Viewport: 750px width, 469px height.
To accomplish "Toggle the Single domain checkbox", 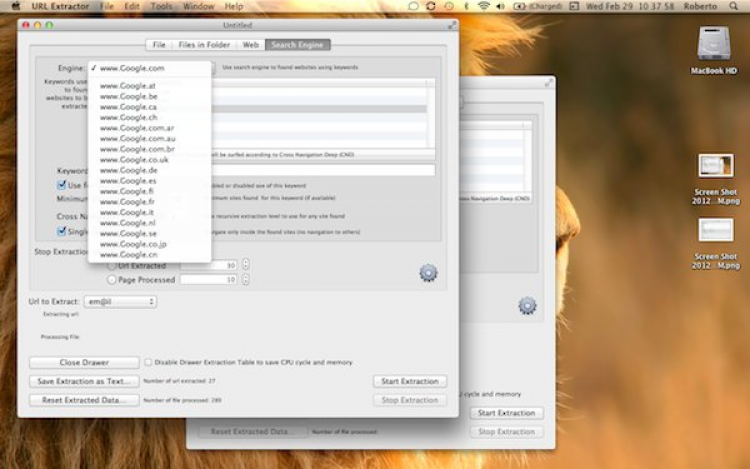I will coord(61,231).
